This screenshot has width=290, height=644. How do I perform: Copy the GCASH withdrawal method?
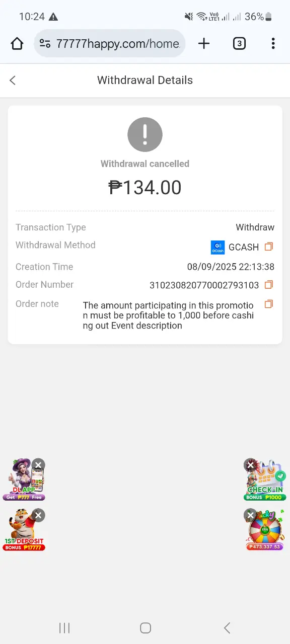[269, 247]
